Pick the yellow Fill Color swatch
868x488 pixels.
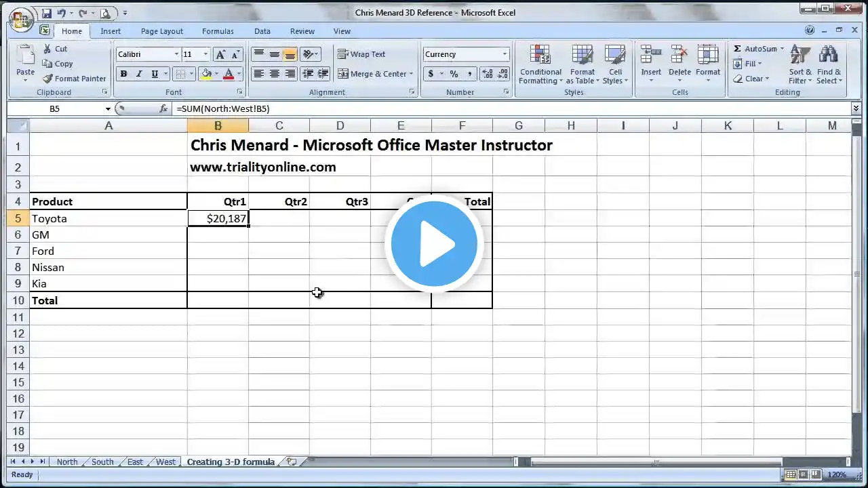point(206,74)
